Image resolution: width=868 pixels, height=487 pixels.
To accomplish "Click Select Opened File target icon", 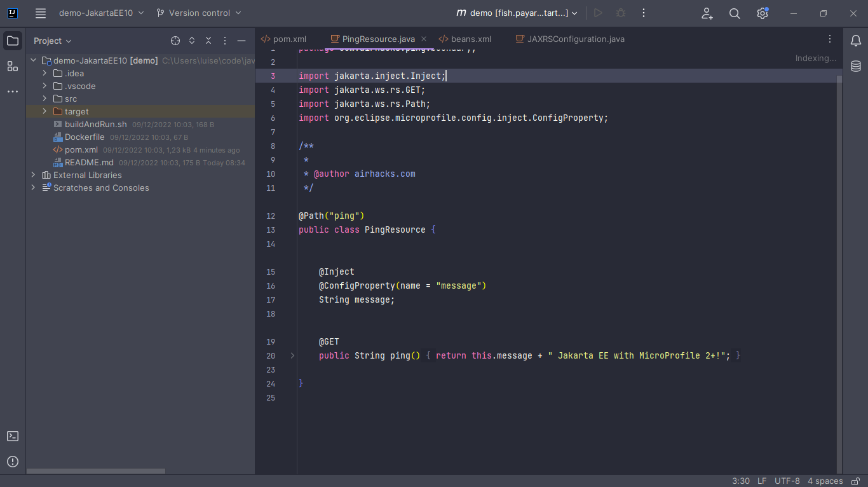I will click(175, 41).
